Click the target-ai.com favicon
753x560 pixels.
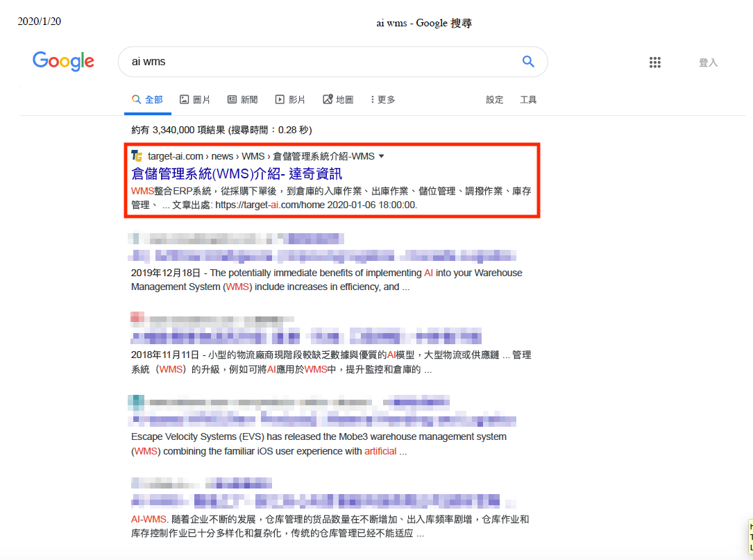tap(137, 156)
